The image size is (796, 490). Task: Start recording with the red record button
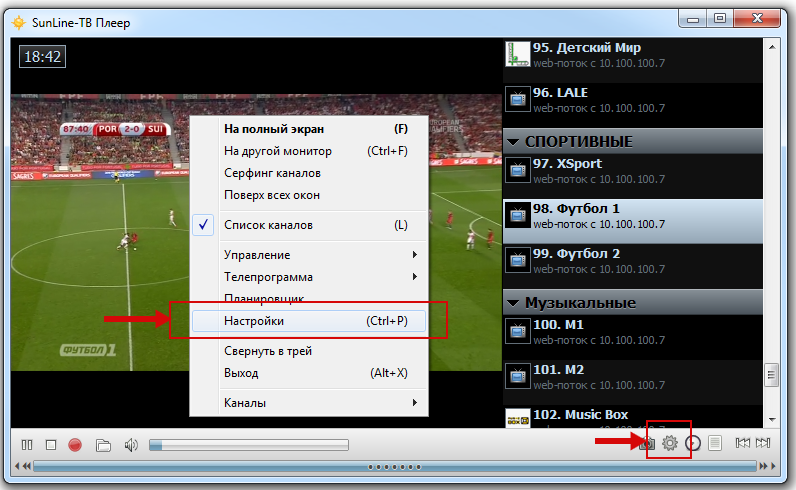[75, 445]
